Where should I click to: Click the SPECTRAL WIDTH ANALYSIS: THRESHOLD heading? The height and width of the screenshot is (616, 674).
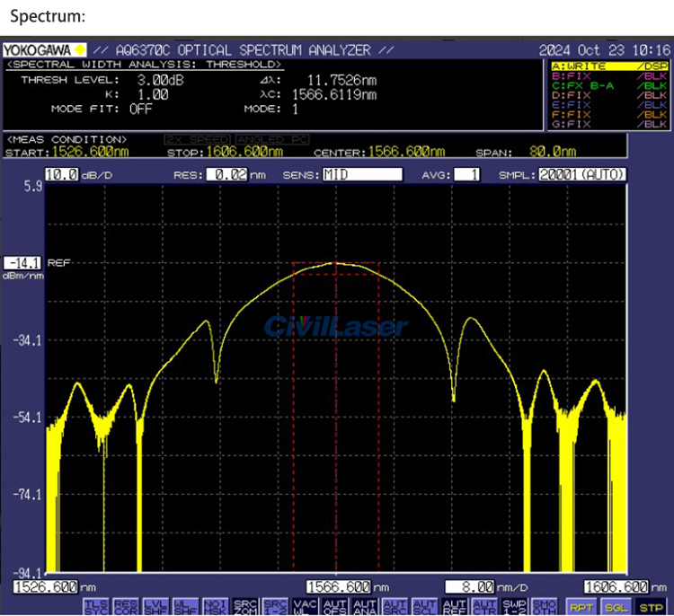(145, 65)
